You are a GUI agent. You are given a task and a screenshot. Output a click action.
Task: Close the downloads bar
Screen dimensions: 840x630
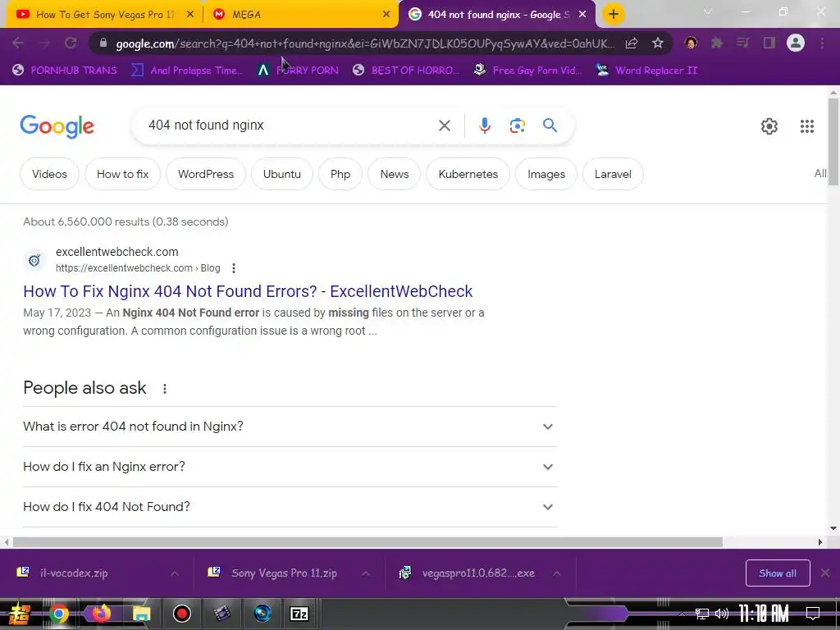coord(825,573)
